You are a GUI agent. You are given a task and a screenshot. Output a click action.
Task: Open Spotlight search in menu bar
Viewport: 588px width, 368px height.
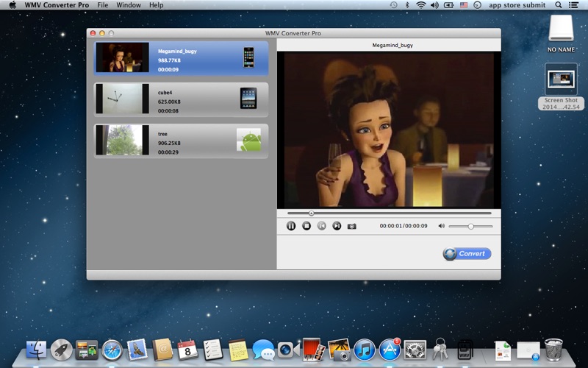tap(558, 5)
